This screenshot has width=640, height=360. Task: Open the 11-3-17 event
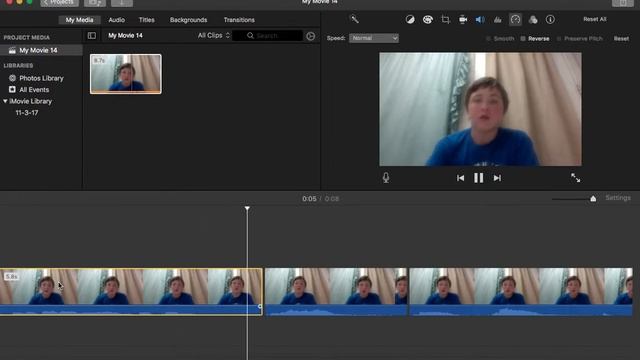click(27, 113)
